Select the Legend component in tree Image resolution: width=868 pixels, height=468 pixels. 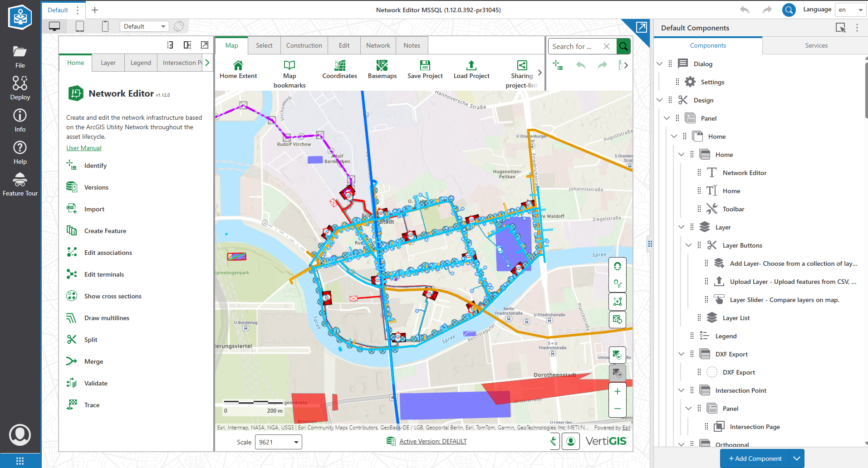click(x=726, y=336)
